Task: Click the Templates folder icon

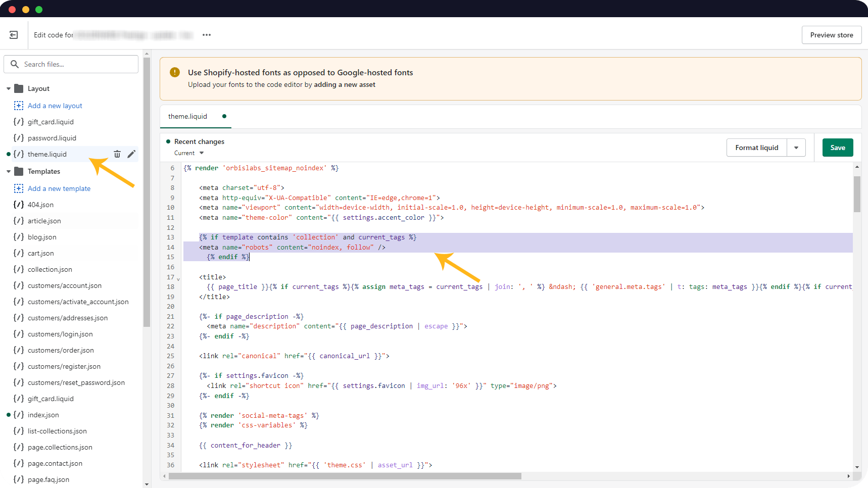Action: click(x=19, y=171)
